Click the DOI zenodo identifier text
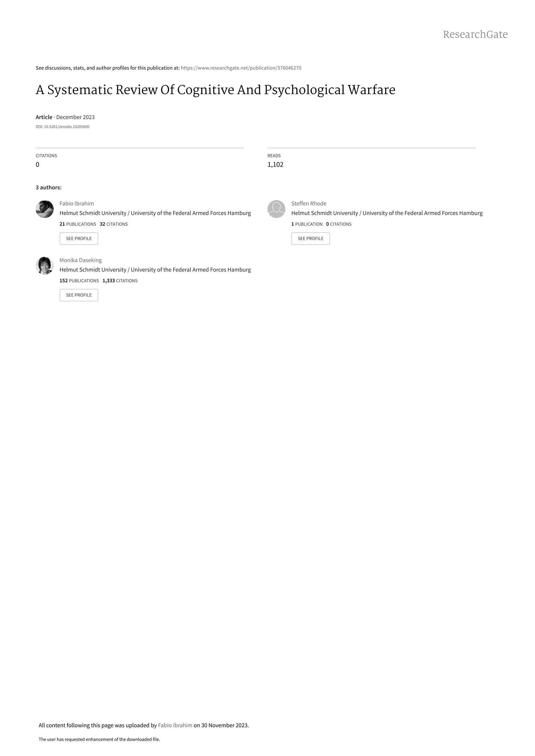Viewport: 535px width, 756px height. (x=63, y=127)
